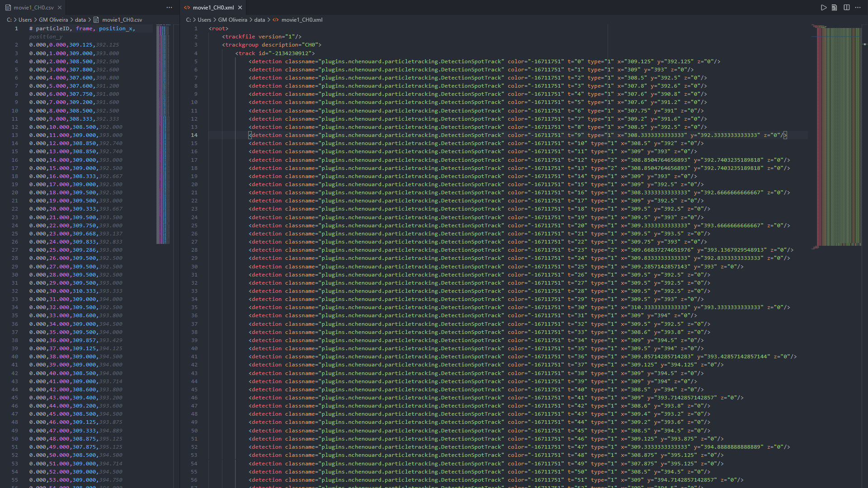The width and height of the screenshot is (868, 488).
Task: Click CSV row '0.000,0.000,309.125,392.125'
Action: click(x=74, y=45)
